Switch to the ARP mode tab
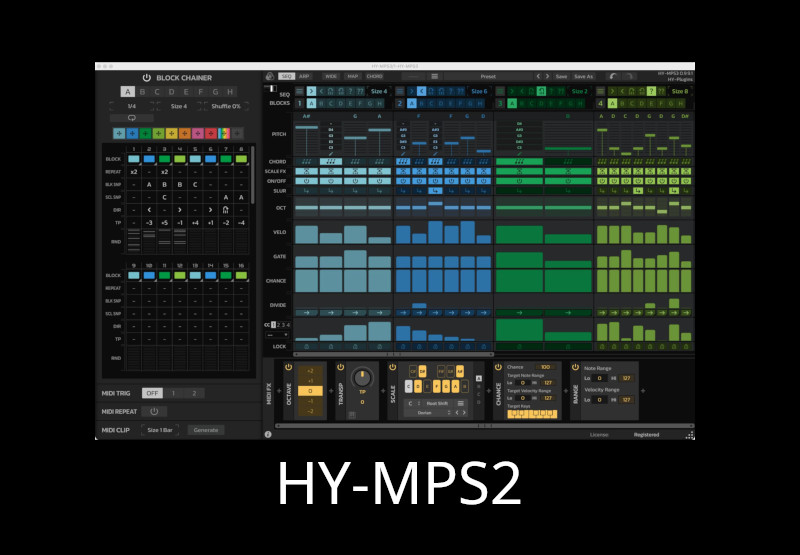The width and height of the screenshot is (800, 555). 304,77
